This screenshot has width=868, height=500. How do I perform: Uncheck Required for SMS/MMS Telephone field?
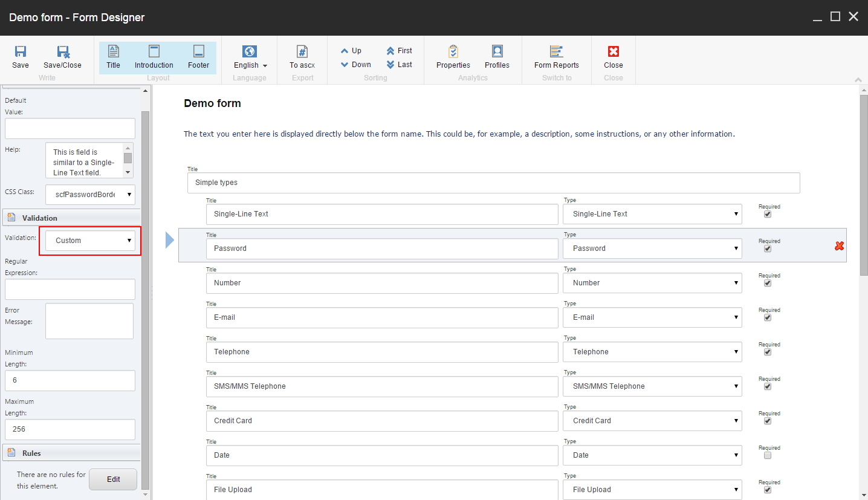click(768, 386)
